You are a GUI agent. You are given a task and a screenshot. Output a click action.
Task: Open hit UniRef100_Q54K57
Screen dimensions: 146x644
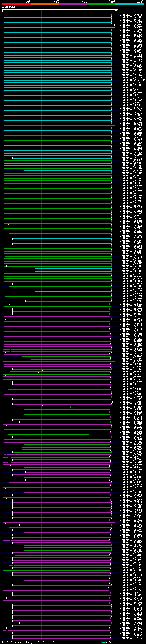(x=131, y=434)
